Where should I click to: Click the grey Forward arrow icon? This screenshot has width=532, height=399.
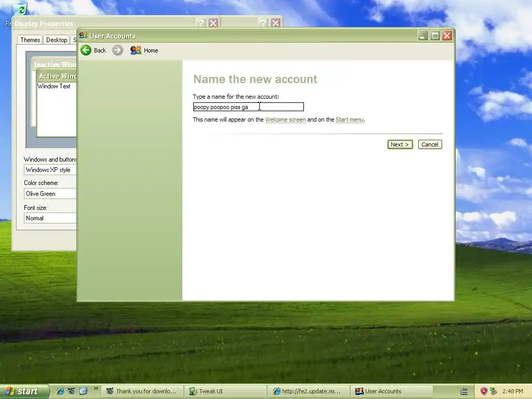pos(118,50)
